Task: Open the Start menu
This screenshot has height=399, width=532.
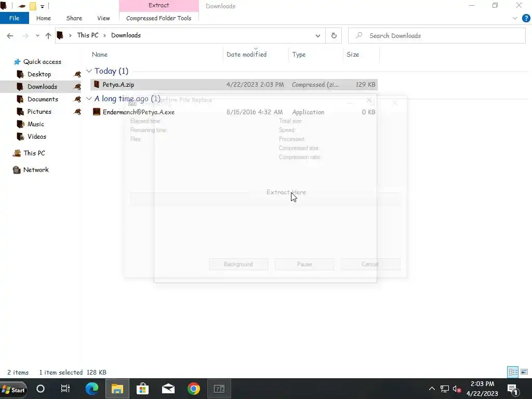Action: tap(14, 389)
